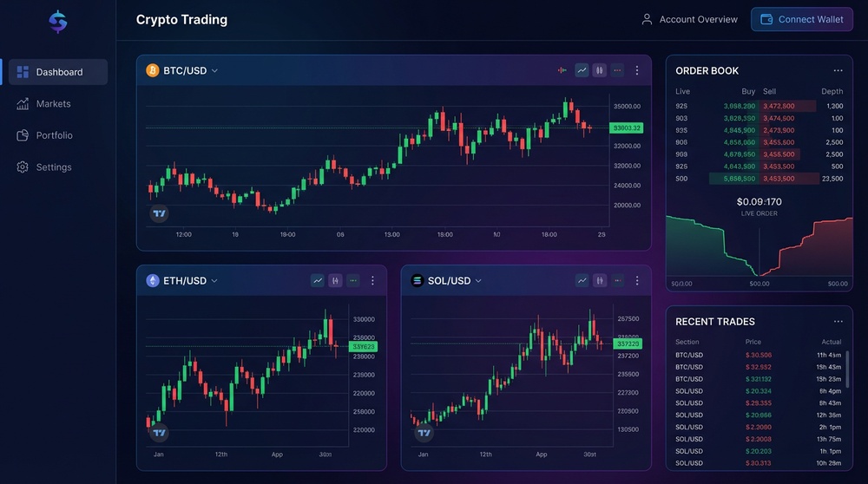Select the red-green depth indicator icon on the BTC chart
868x484 pixels.
coord(562,70)
